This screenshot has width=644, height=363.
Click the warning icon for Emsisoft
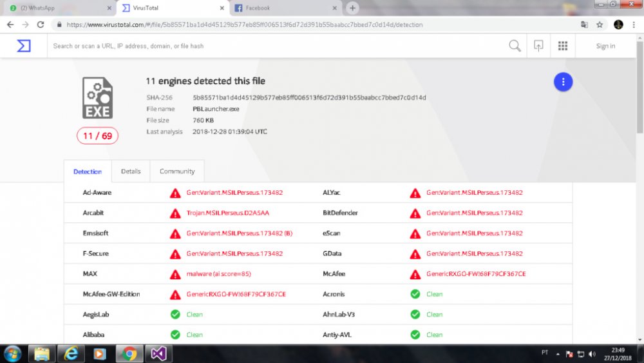(x=175, y=233)
